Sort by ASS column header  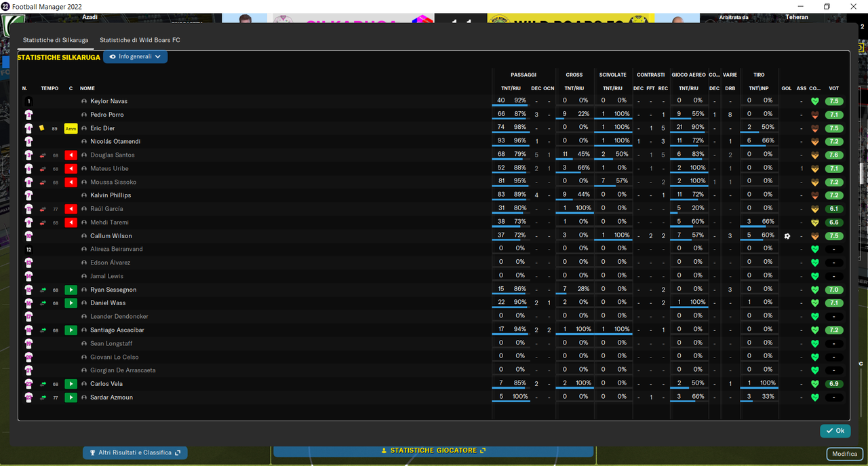[802, 88]
